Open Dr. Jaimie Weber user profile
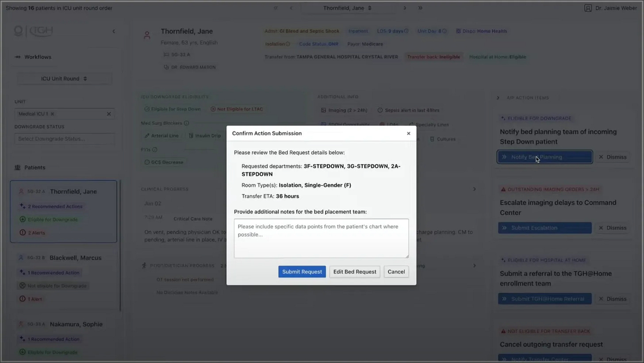The height and width of the screenshot is (363, 644). point(610,8)
